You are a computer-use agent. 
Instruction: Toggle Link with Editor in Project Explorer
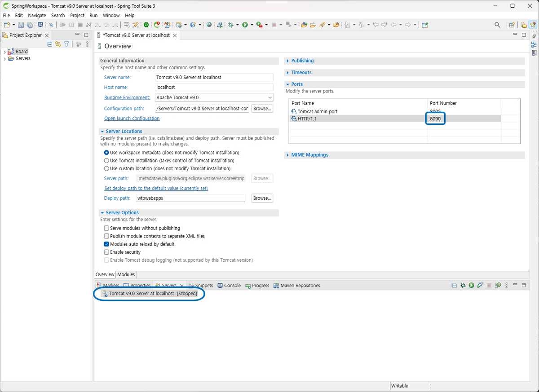coord(58,44)
